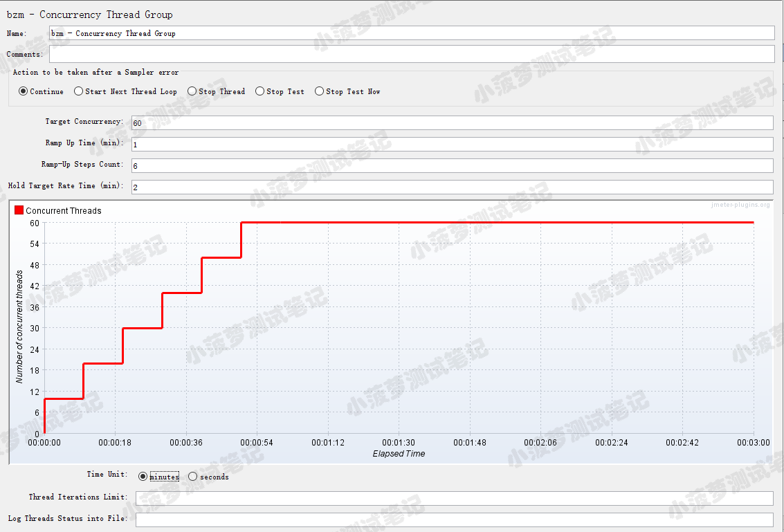Click the Elapsed Time axis title
This screenshot has width=784, height=532.
pos(399,454)
